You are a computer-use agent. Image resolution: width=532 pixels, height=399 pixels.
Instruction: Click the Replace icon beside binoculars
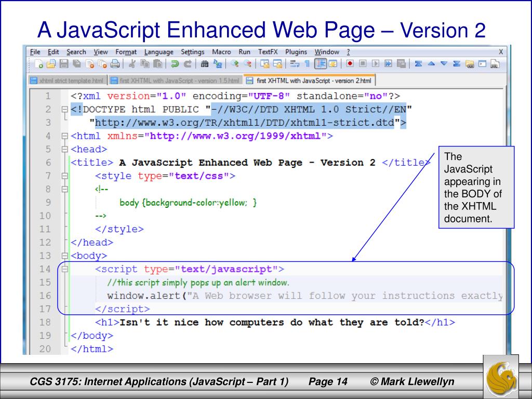(x=218, y=63)
